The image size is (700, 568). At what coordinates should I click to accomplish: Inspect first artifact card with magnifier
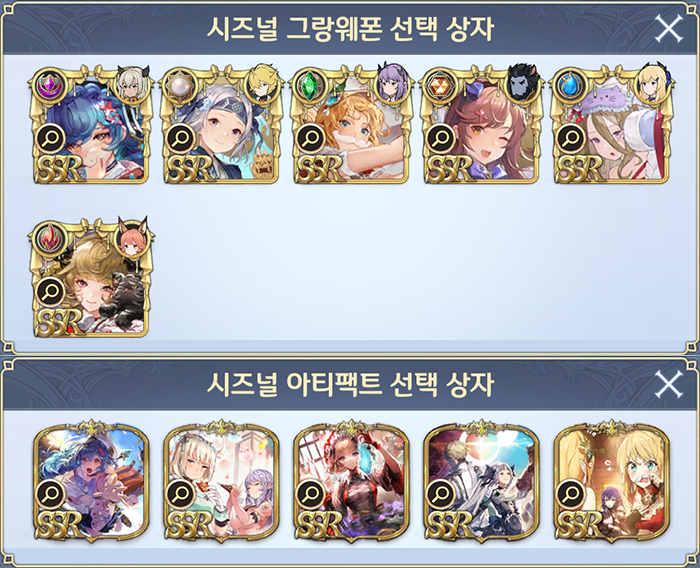point(50,493)
